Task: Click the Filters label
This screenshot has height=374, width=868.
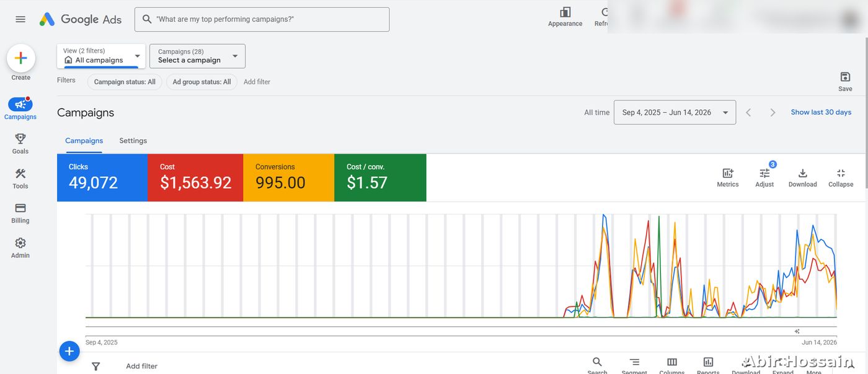Action: (x=66, y=80)
